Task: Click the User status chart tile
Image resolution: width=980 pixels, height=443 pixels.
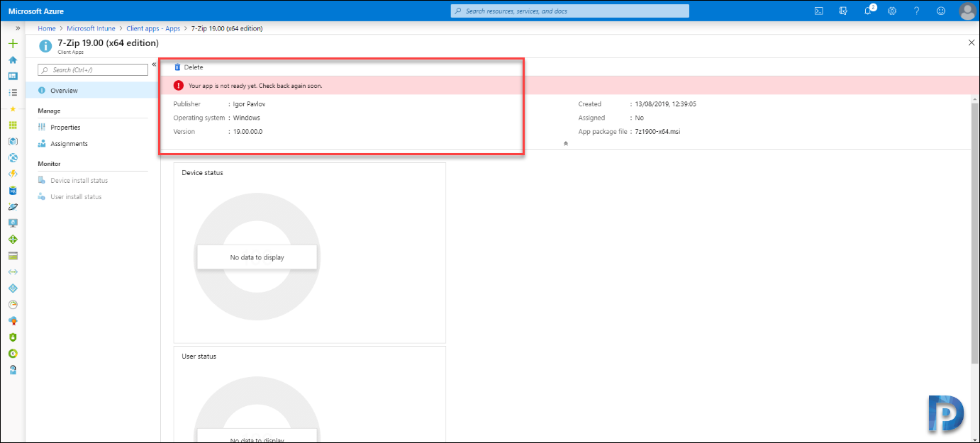Action: [x=310, y=394]
